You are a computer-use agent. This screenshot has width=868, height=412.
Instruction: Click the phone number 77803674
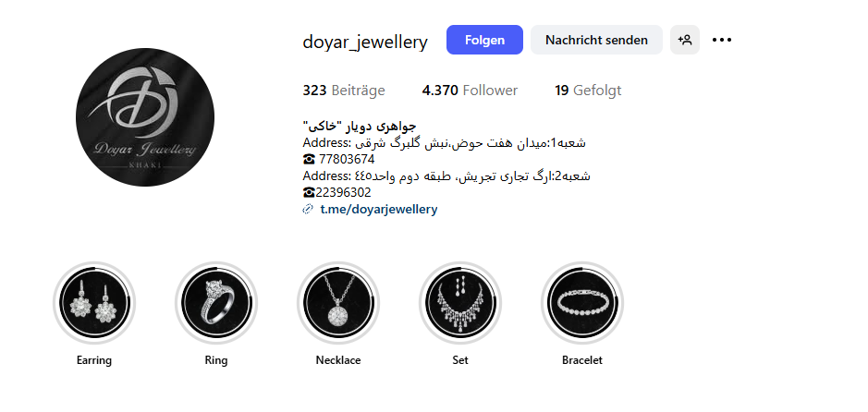347,159
